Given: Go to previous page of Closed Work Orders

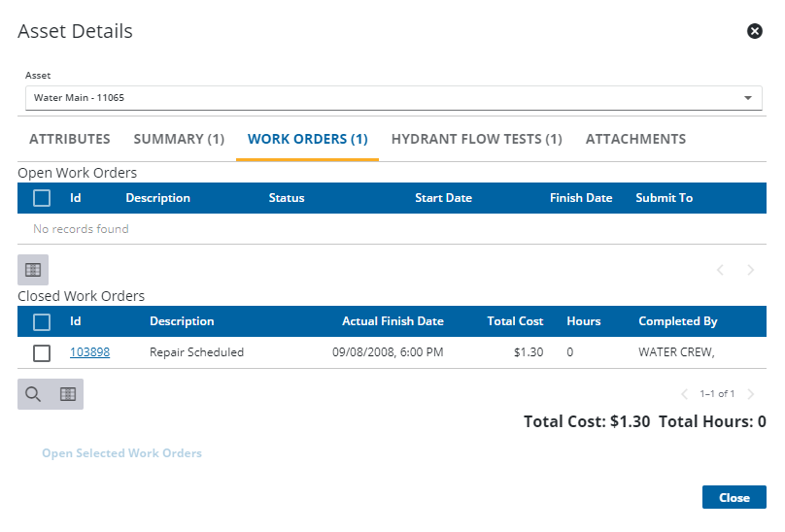Looking at the screenshot, I should coord(685,394).
